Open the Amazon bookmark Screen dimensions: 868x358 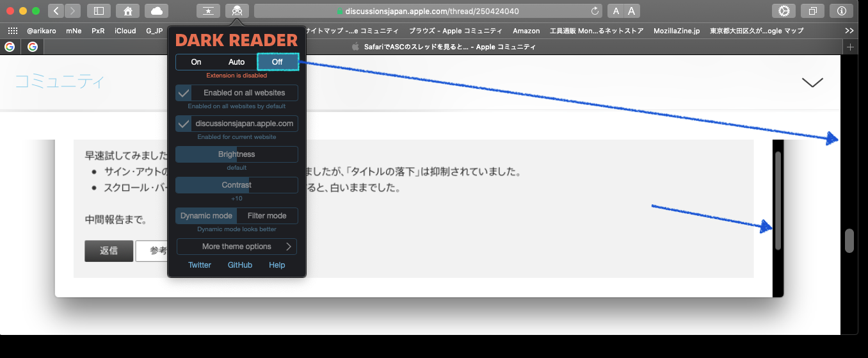click(526, 30)
